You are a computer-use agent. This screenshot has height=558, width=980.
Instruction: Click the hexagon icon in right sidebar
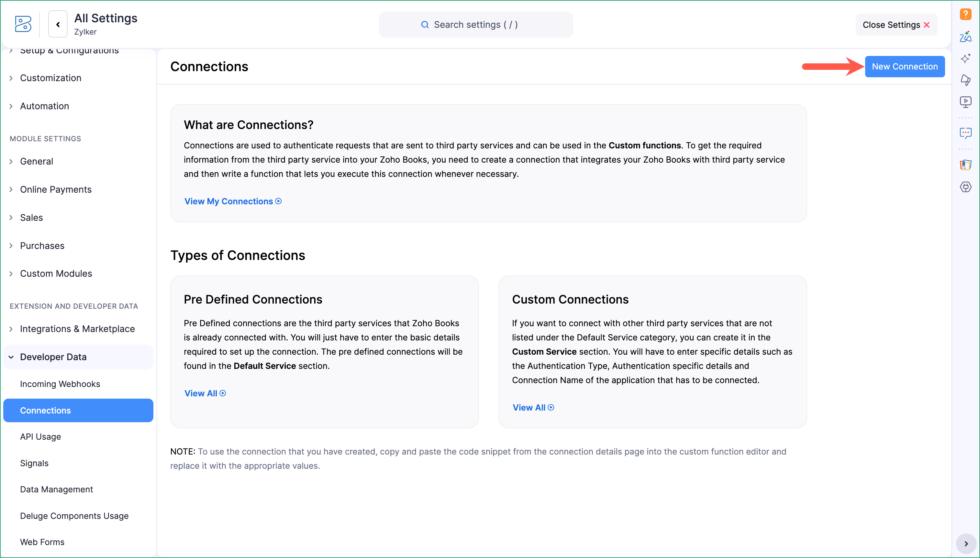tap(965, 187)
